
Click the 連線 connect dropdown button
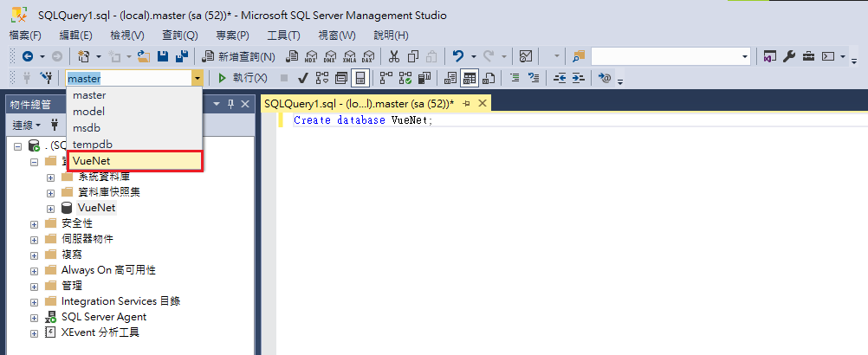pyautogui.click(x=27, y=126)
